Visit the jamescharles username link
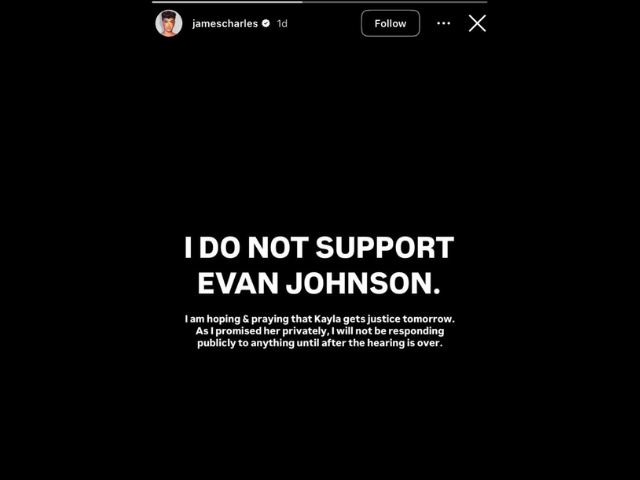Image resolution: width=640 pixels, height=480 pixels. tap(225, 24)
